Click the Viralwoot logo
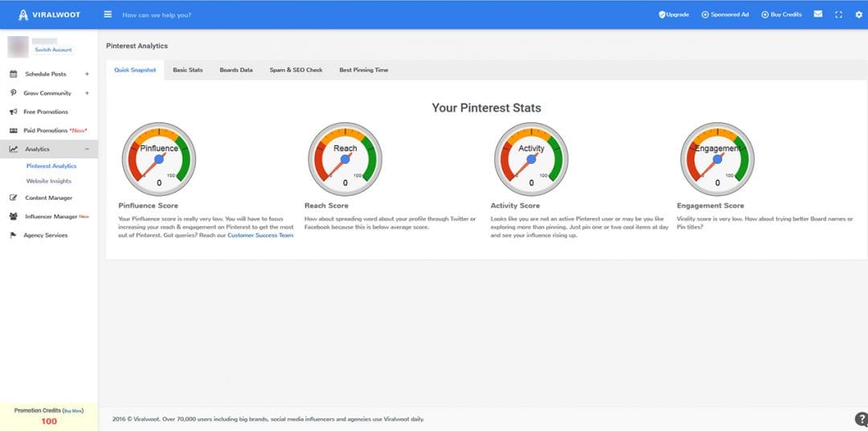868x432 pixels. coord(49,15)
